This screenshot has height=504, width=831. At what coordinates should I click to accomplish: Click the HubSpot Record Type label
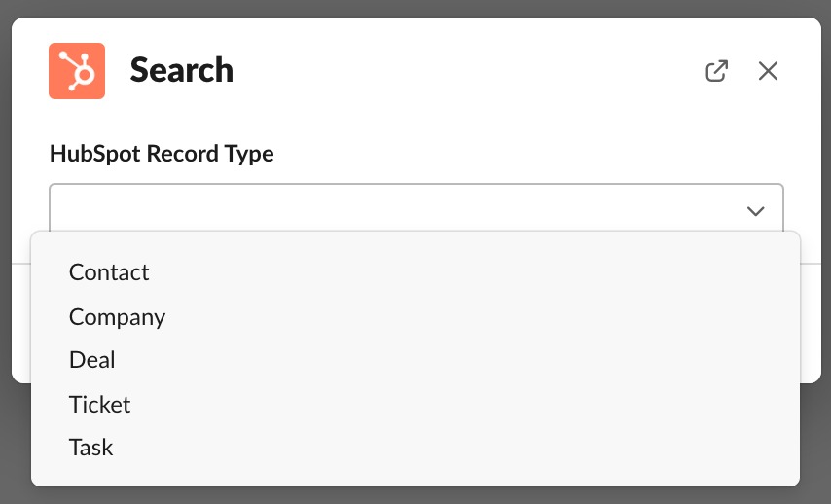tap(162, 154)
